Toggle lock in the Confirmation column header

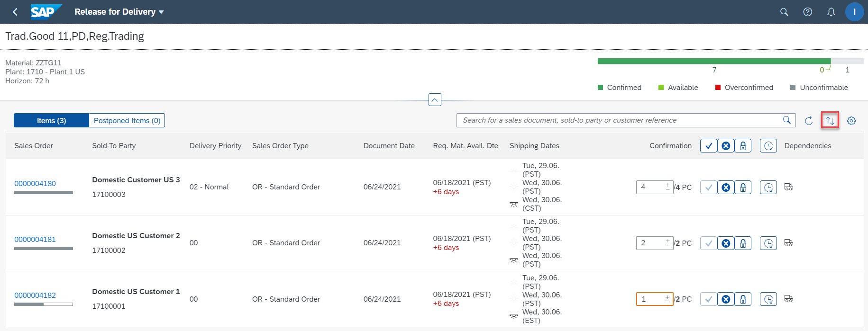tap(743, 146)
